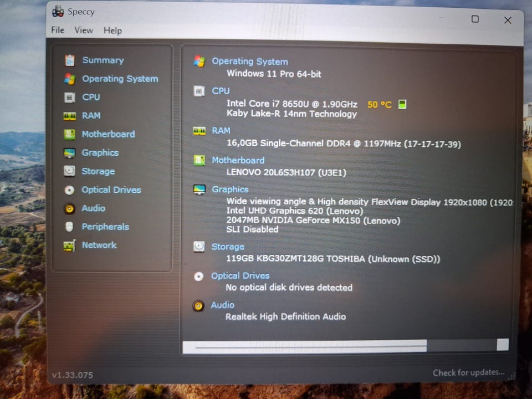Click the Motherboard icon in sidebar
Image resolution: width=532 pixels, height=399 pixels.
(70, 134)
